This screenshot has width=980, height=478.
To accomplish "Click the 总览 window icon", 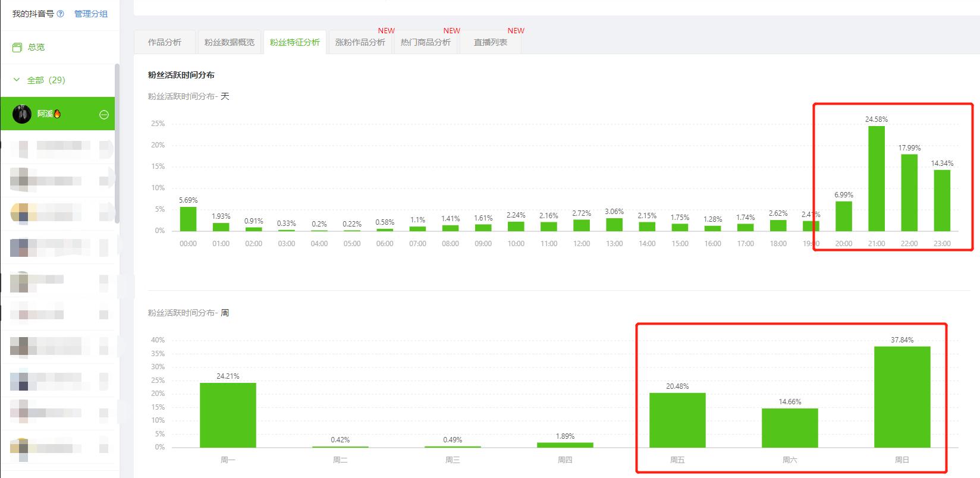I will pyautogui.click(x=17, y=47).
